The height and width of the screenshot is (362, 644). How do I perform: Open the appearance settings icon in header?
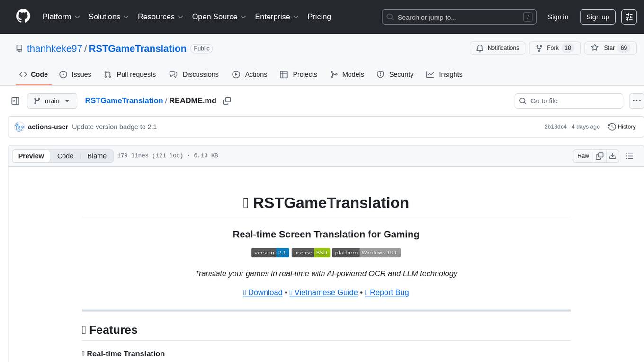(629, 17)
